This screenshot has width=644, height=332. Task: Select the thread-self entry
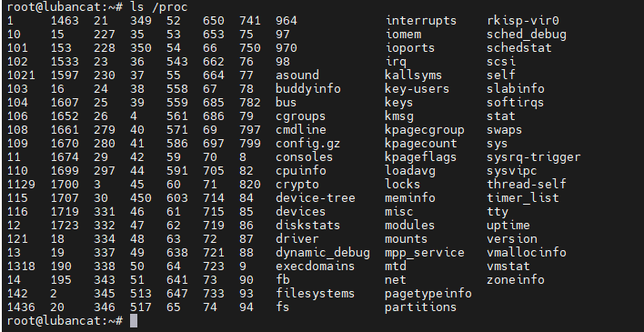coord(527,184)
